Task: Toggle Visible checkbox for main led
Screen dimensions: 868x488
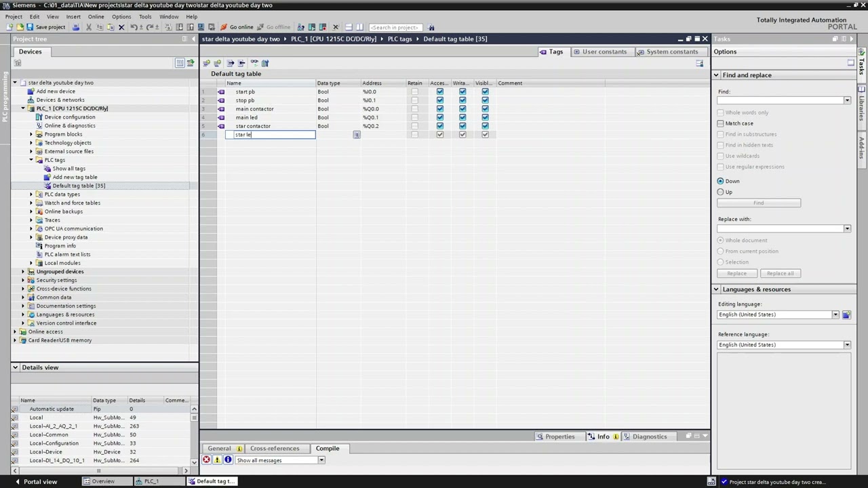Action: pos(485,117)
